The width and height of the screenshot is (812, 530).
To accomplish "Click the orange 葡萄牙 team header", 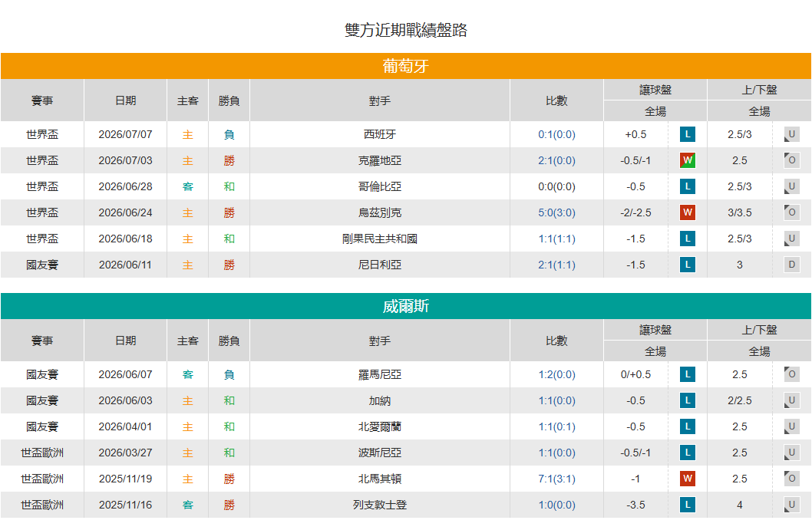I will pos(406,66).
